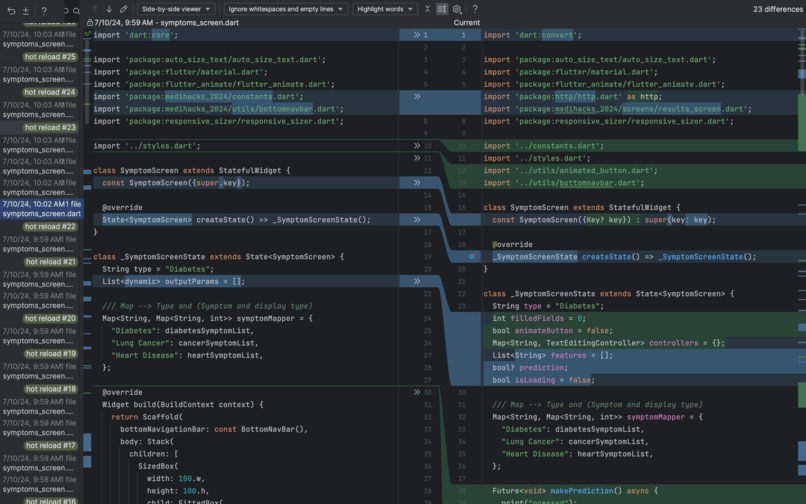
Task: Click the diff viewer help question mark
Action: 475,9
